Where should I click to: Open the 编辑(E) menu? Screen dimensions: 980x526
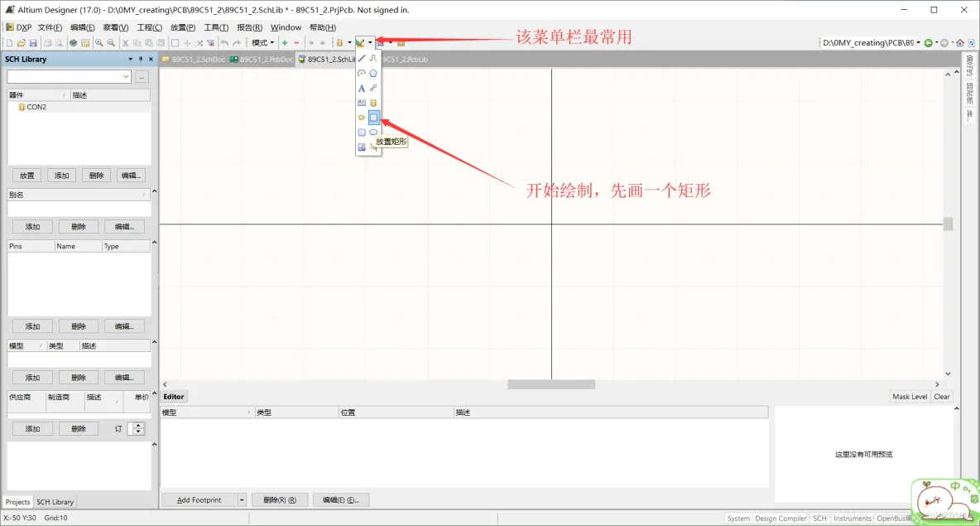tap(83, 27)
